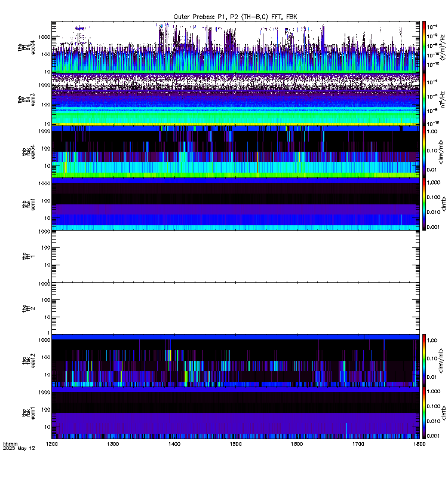
Task: Select the "thc fff 1" panel label
Action: pos(29,256)
